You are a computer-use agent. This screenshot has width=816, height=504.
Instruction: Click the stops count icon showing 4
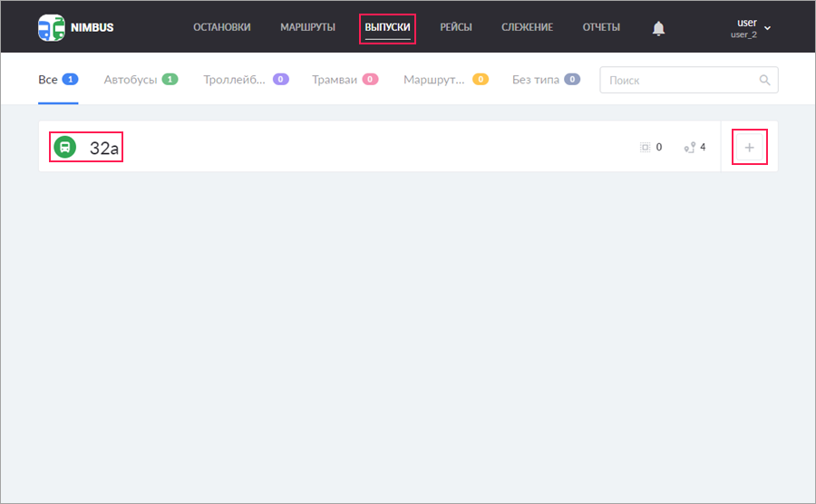690,148
